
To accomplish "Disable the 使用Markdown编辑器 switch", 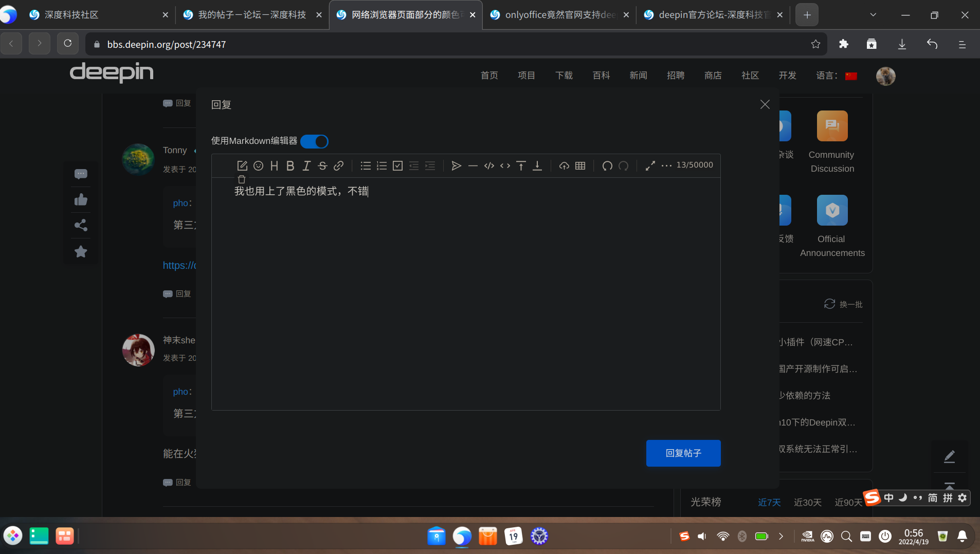I will coord(314,141).
